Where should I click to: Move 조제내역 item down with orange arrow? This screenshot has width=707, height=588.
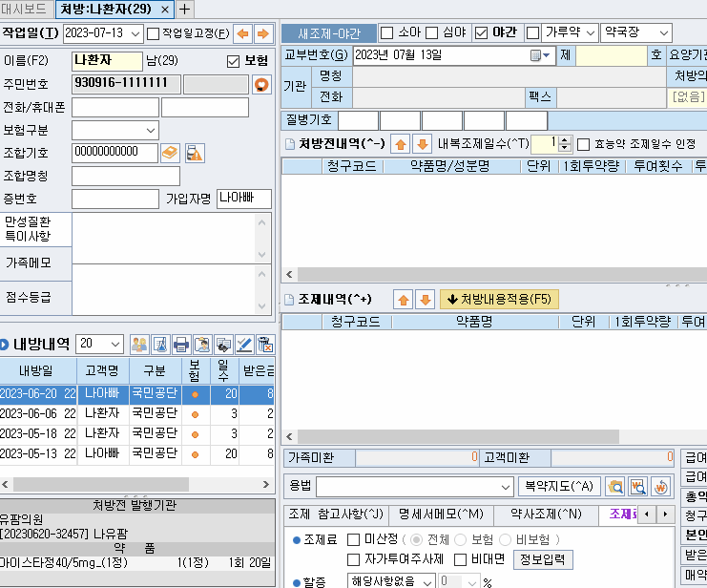point(425,299)
